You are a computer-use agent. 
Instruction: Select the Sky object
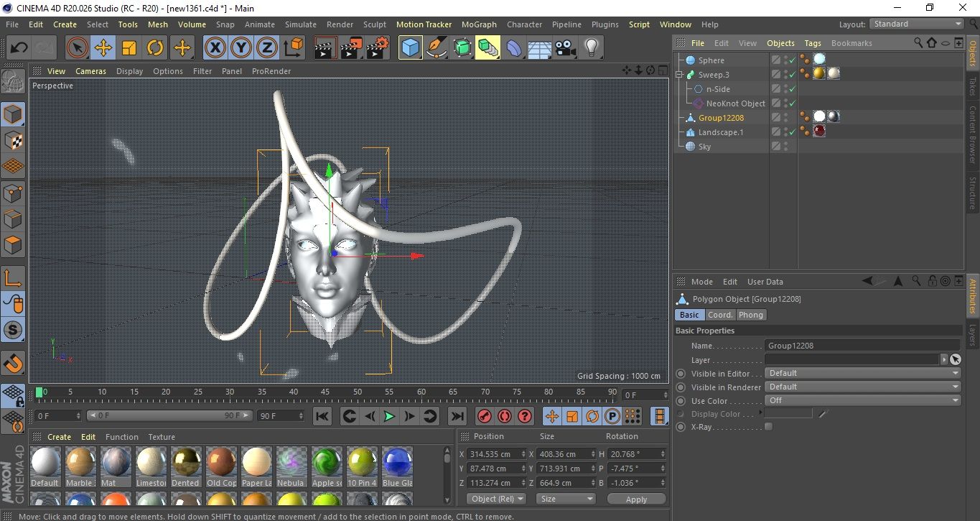704,147
